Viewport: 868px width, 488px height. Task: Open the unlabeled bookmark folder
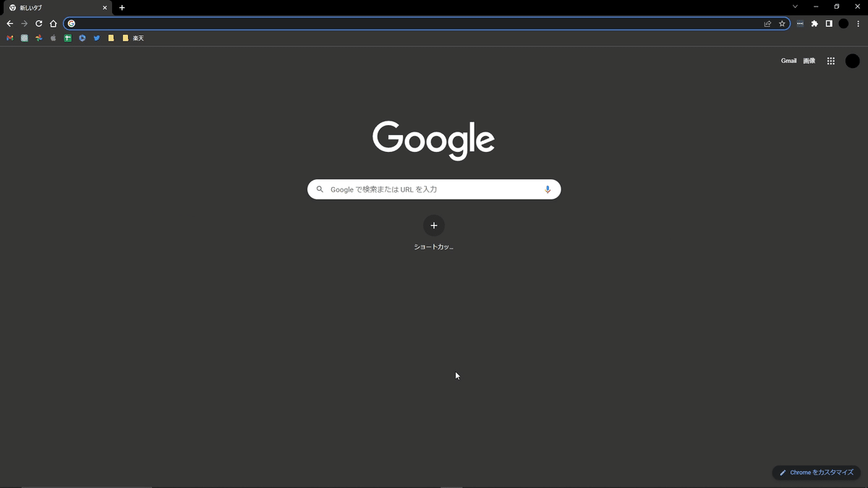click(x=111, y=38)
